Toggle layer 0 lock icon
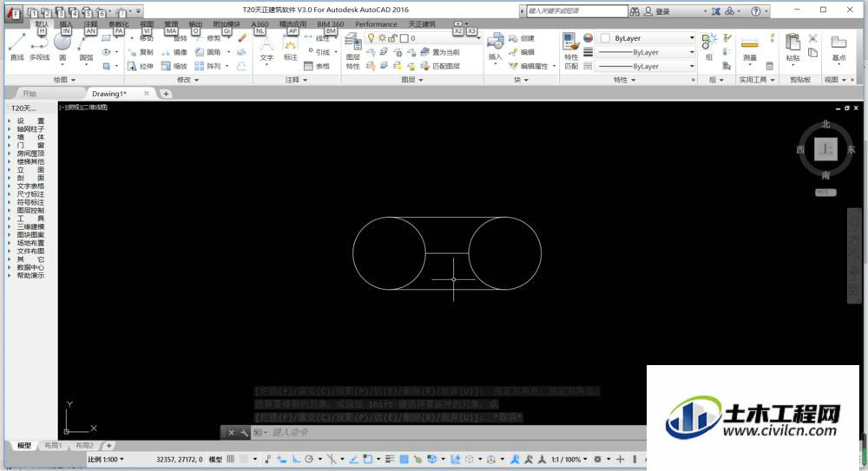This screenshot has height=471, width=868. (392, 37)
